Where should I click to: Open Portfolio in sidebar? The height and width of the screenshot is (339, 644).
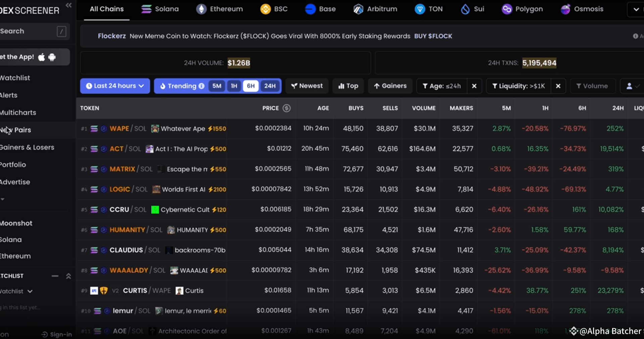[13, 165]
